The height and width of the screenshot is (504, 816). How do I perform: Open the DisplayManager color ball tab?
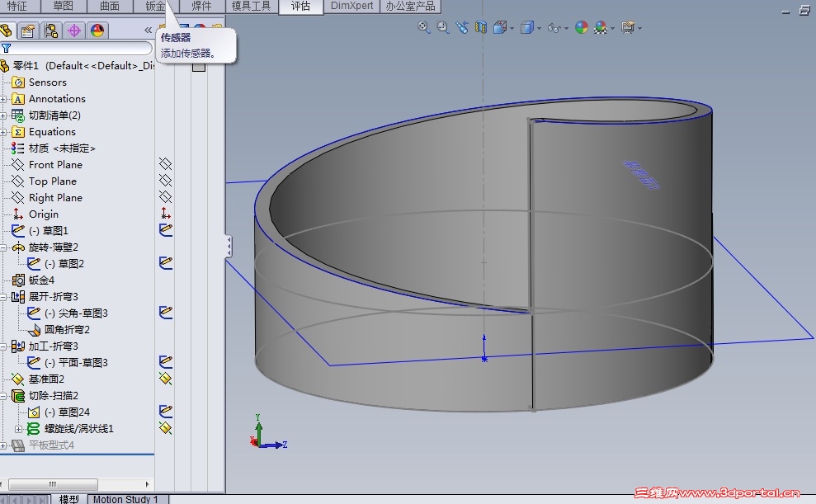[97, 31]
